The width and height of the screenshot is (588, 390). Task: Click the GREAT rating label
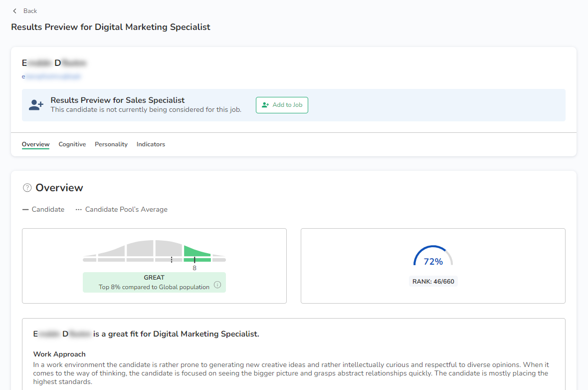click(x=154, y=277)
